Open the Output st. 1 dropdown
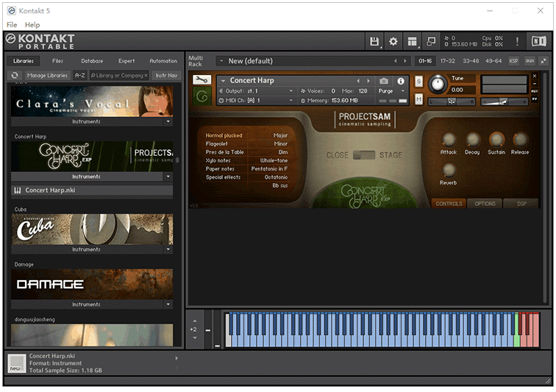 point(257,91)
